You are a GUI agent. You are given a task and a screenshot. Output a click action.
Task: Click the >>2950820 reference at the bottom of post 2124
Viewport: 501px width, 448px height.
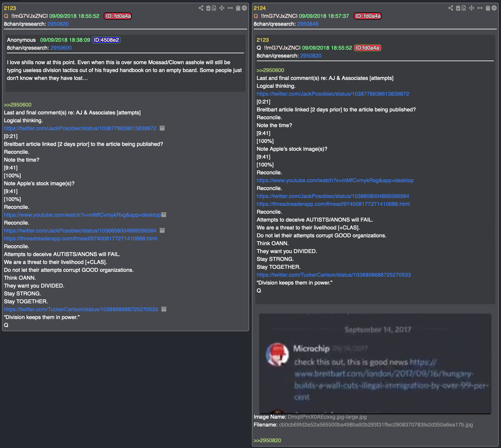click(x=267, y=440)
